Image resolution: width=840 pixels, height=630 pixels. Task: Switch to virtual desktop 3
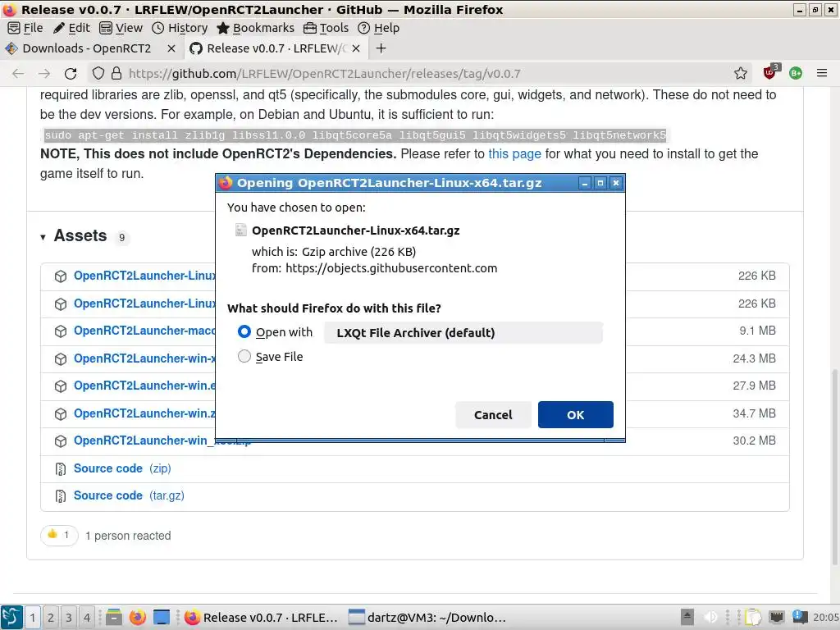tap(69, 617)
